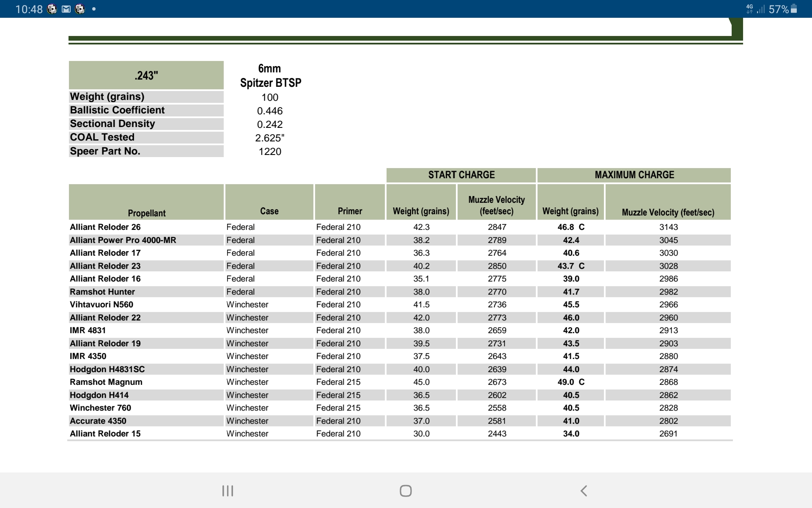812x508 pixels.
Task: Tap start velocity 2775 for Reloder 16
Action: pyautogui.click(x=497, y=279)
